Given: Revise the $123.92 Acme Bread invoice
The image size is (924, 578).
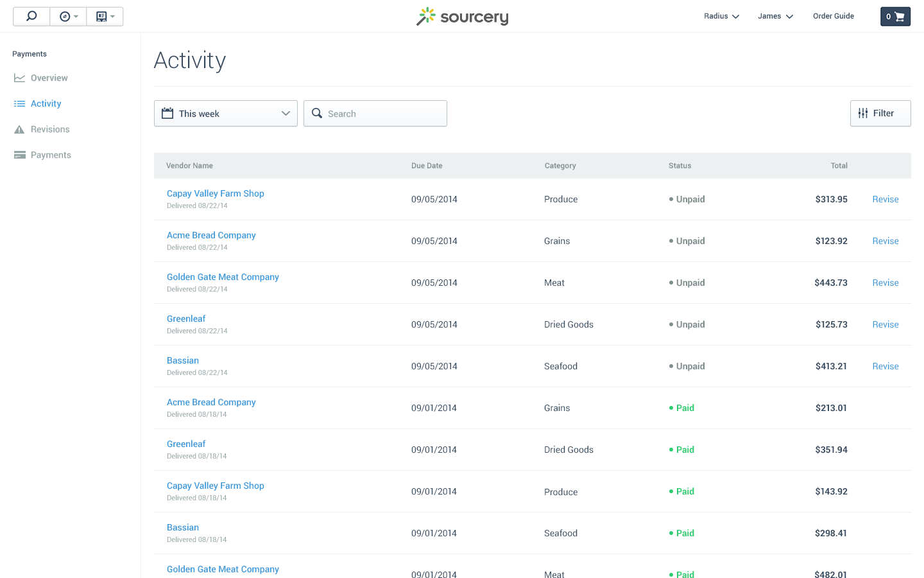Looking at the screenshot, I should [x=886, y=241].
